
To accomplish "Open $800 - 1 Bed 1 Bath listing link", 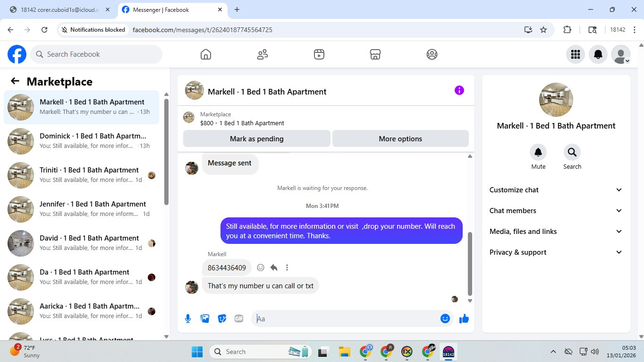I will [242, 123].
